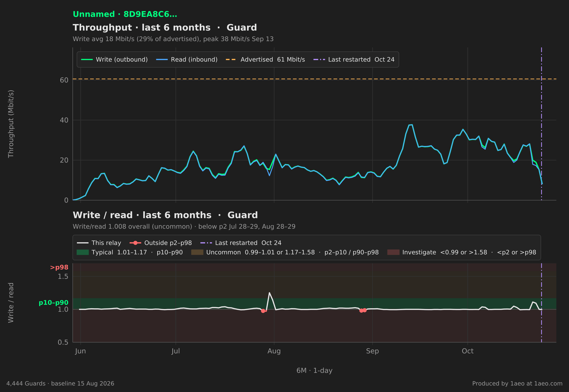Screen dimensions: 569x392
Task: Click the red Investigate color swatch
Action: point(393,252)
